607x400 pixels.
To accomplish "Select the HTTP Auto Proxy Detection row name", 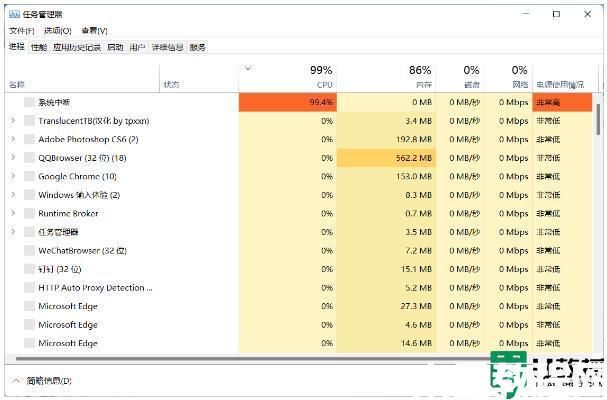I will [x=95, y=288].
